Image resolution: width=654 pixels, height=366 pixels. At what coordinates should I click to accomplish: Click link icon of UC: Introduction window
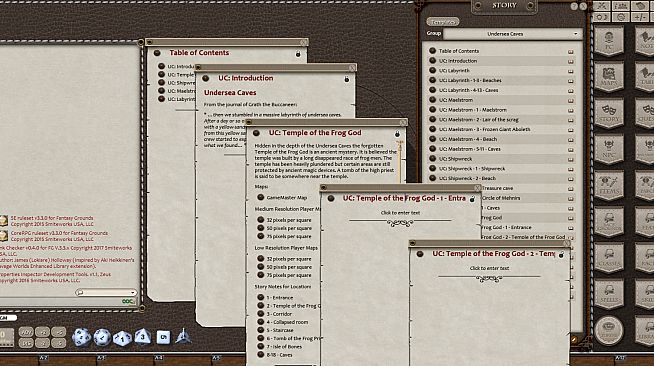206,78
